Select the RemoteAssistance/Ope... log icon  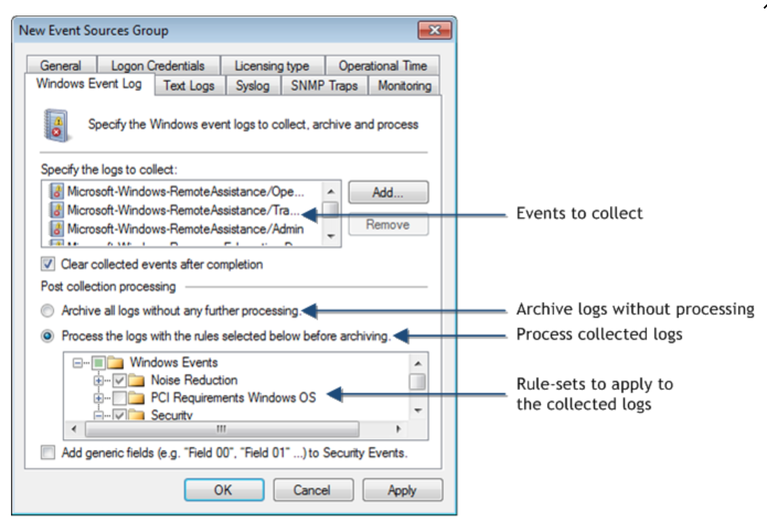coord(56,191)
